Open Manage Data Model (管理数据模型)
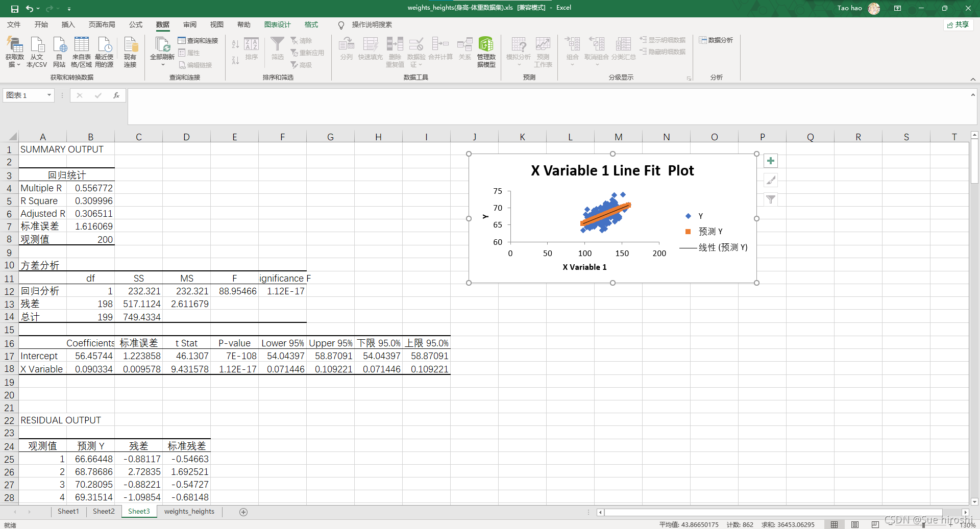Viewport: 980px width, 529px height. coord(486,52)
